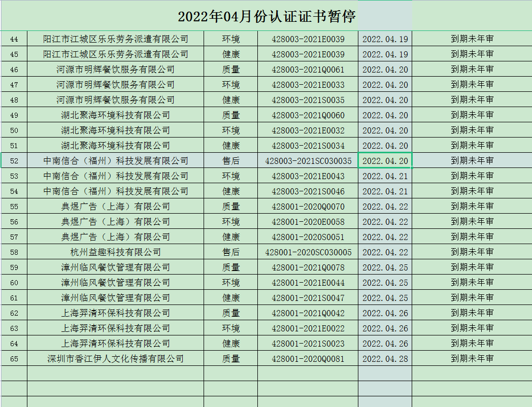Select the 湖北聚海环境科技有限公司 cell in row 50
The height and width of the screenshot is (407, 532).
[x=116, y=130]
